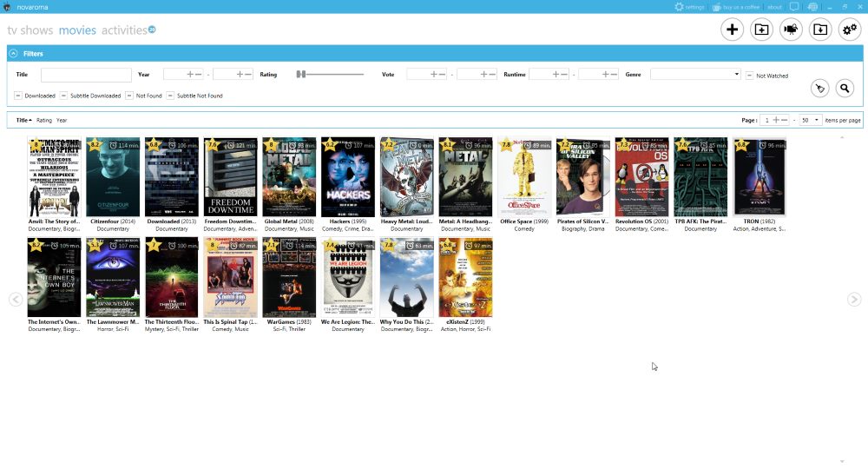Click the activities count badge
The width and height of the screenshot is (868, 469).
[152, 30]
